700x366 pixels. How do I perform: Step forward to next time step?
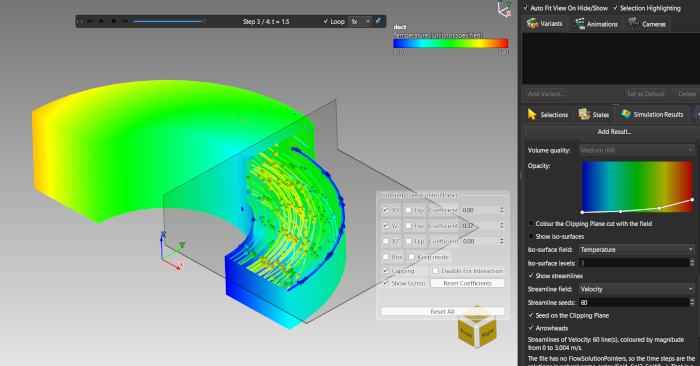coord(125,21)
